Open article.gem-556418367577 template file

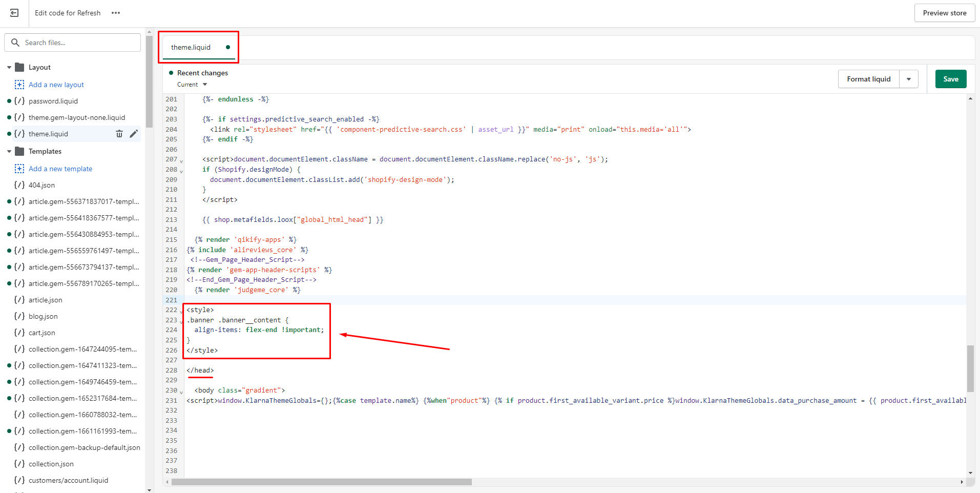[84, 218]
